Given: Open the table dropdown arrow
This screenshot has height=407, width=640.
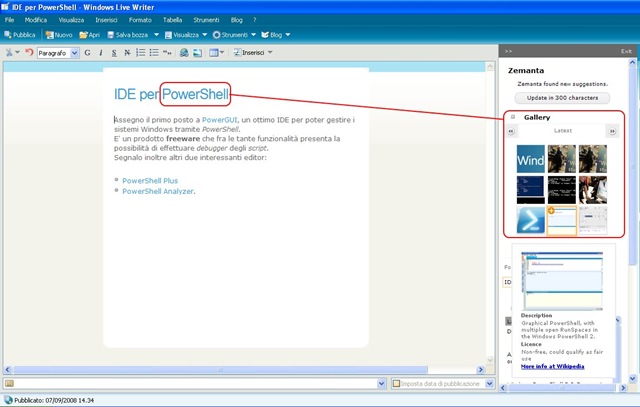Looking at the screenshot, I should click(x=222, y=52).
